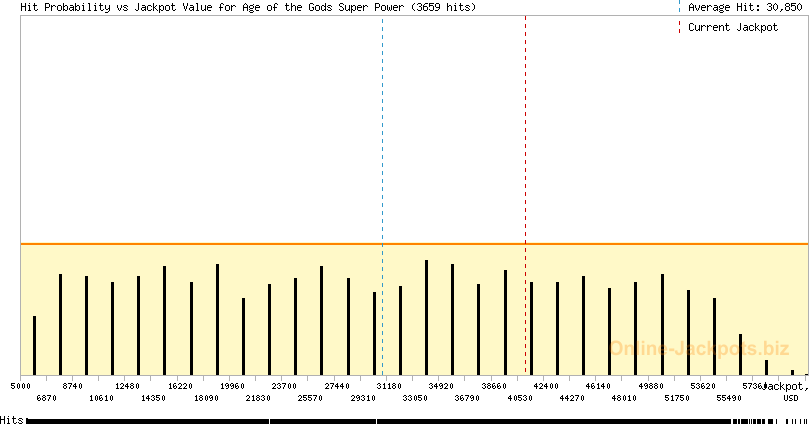Select the tallest bar between 33050 and 34920
Image resolution: width=810 pixels, height=425 pixels.
point(426,317)
